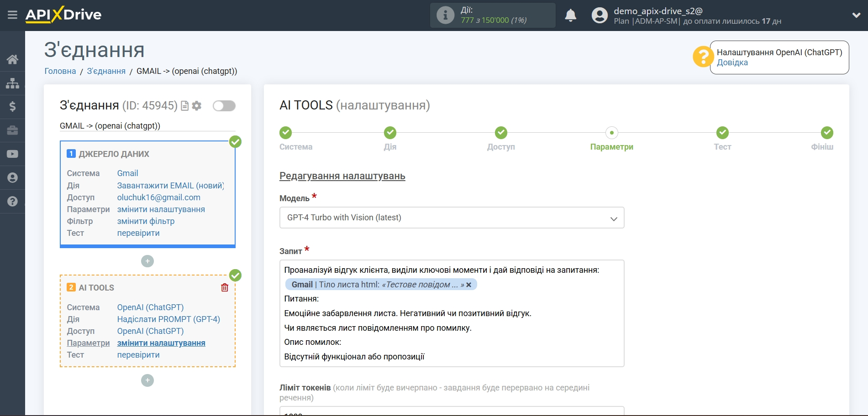Add step after AI TOOLS block

(147, 380)
